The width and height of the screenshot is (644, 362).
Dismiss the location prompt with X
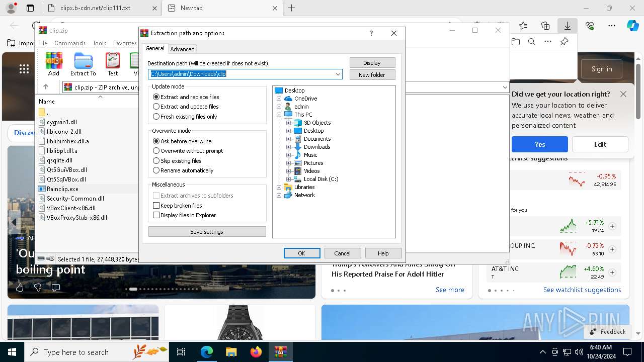623,94
